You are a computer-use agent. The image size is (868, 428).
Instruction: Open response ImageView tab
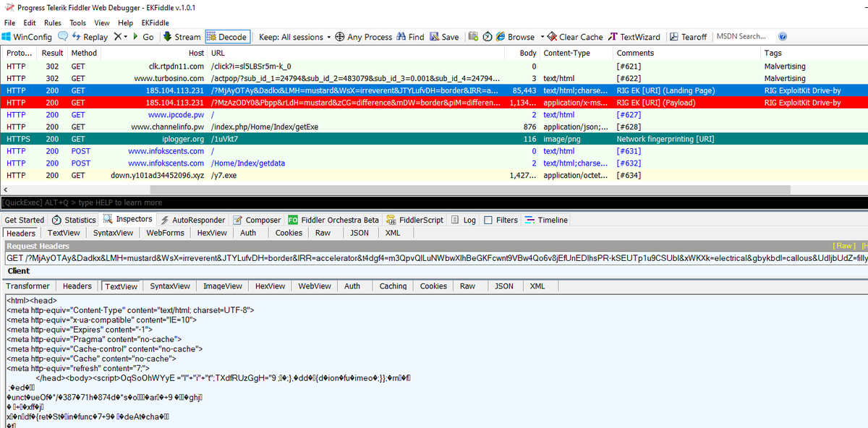pyautogui.click(x=222, y=286)
